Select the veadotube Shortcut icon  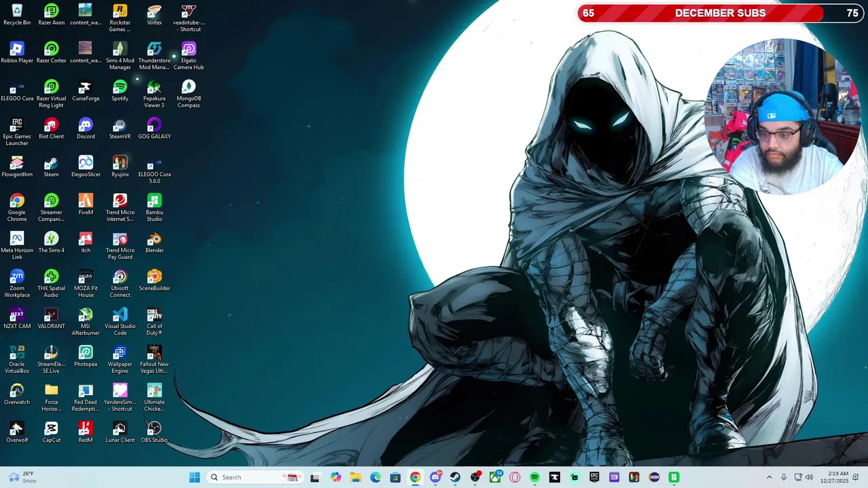pyautogui.click(x=189, y=18)
